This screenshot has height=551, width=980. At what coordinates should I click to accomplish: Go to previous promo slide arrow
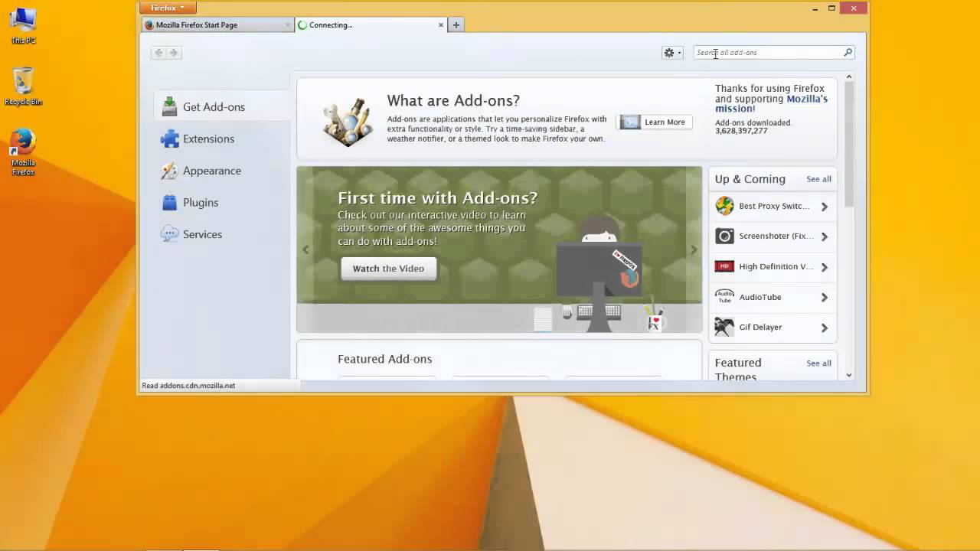pyautogui.click(x=305, y=249)
